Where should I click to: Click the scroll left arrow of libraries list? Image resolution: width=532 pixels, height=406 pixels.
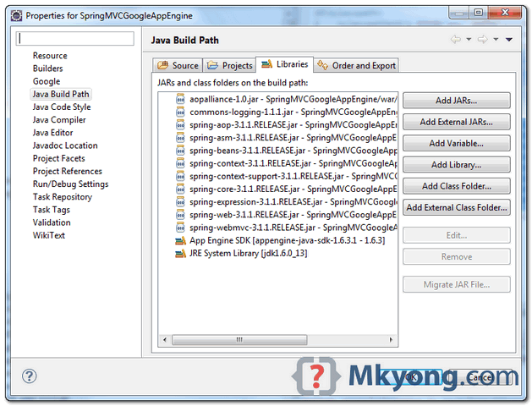tap(165, 339)
